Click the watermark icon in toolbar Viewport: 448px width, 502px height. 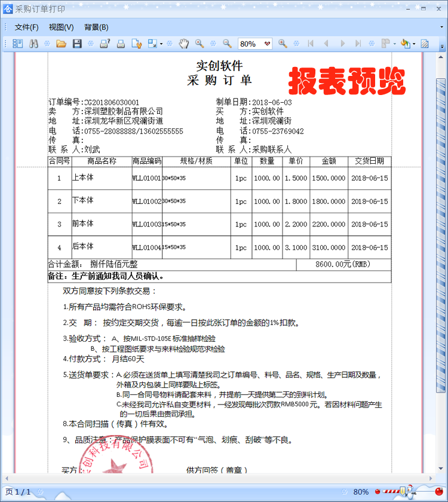(x=425, y=44)
